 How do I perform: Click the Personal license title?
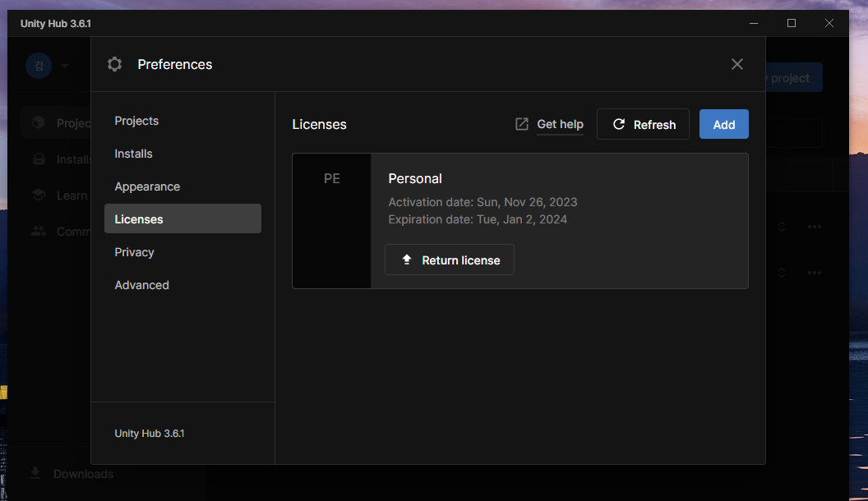point(415,178)
